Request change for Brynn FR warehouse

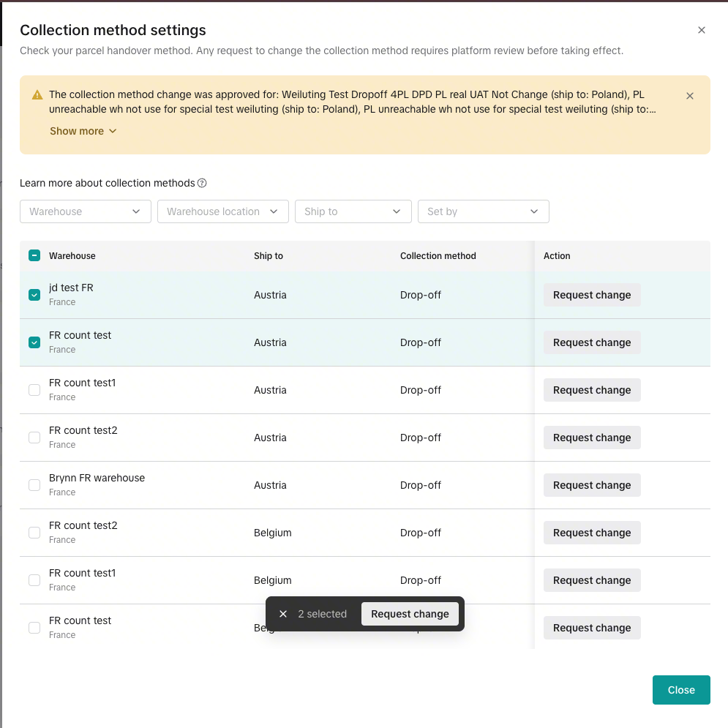tap(592, 485)
